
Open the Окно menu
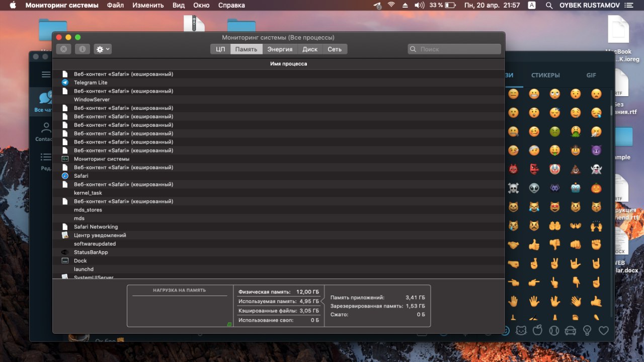point(201,6)
